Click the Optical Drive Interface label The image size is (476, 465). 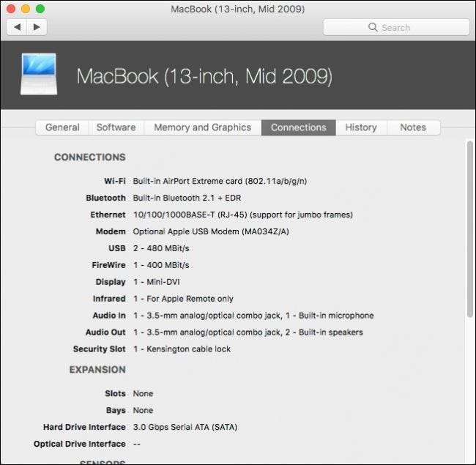pyautogui.click(x=80, y=444)
